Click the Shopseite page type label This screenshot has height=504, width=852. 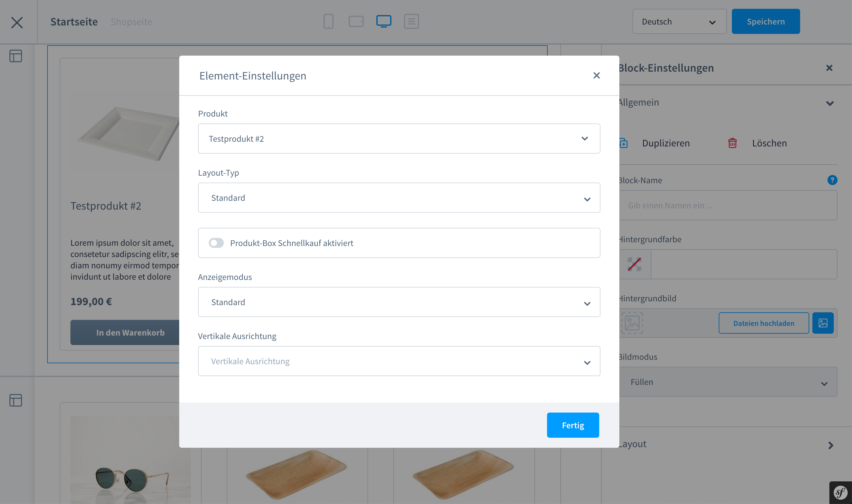click(x=131, y=22)
